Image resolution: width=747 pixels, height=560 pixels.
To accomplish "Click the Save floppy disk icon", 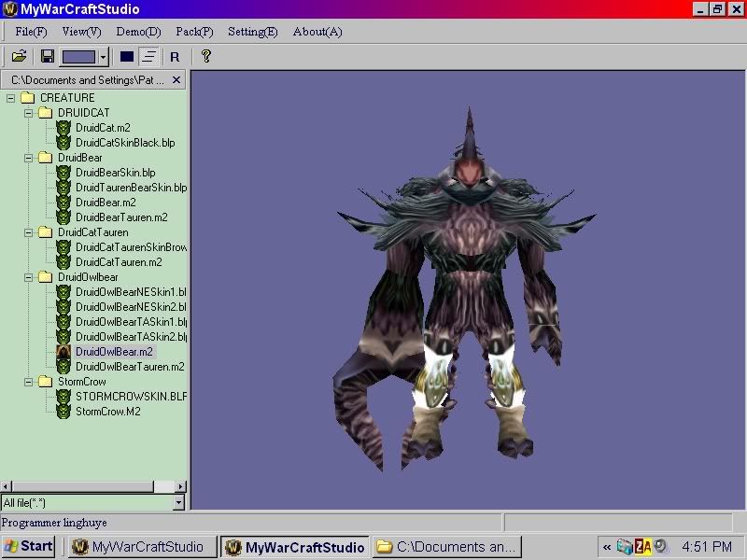I will point(48,57).
